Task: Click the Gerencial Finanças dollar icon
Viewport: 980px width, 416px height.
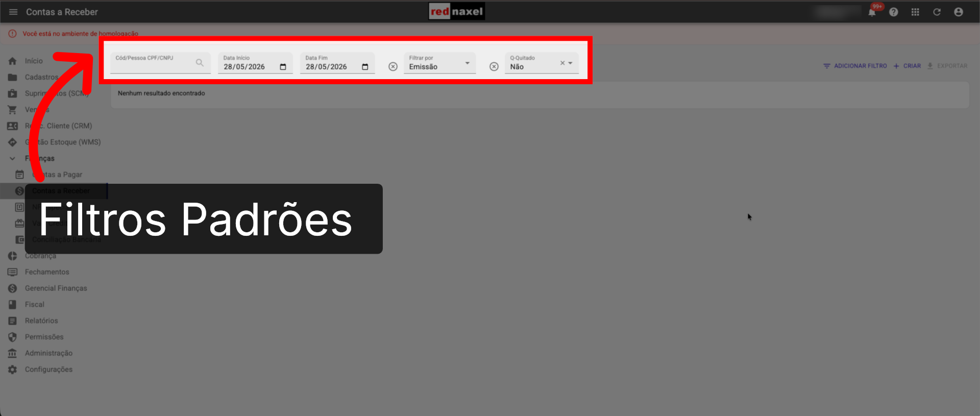Action: pyautogui.click(x=12, y=288)
